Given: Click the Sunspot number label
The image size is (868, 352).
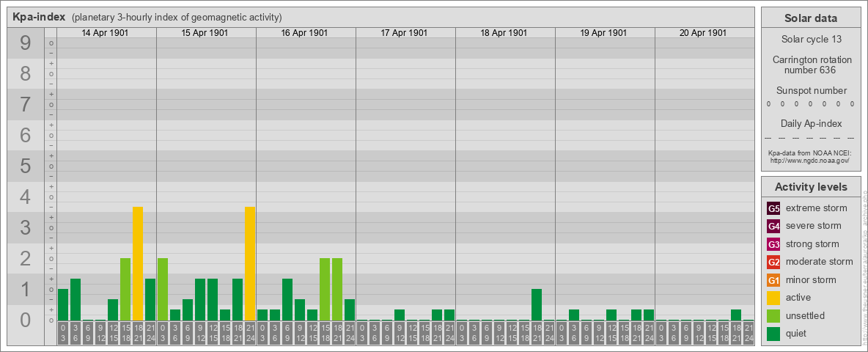Looking at the screenshot, I should [x=811, y=91].
